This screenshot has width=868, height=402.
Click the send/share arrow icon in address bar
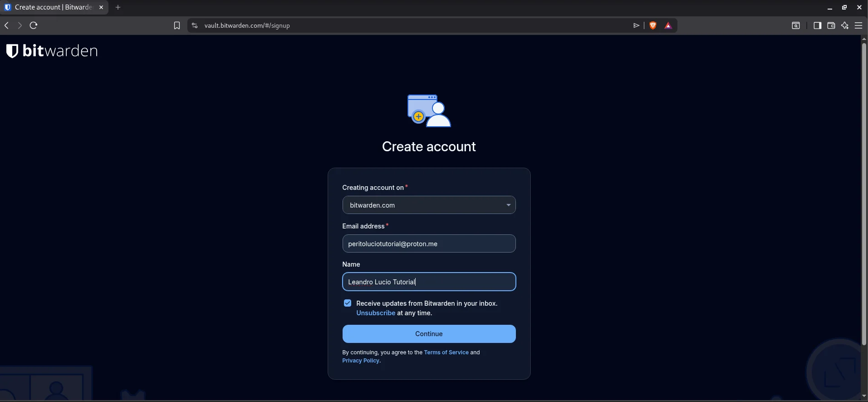[x=636, y=25]
